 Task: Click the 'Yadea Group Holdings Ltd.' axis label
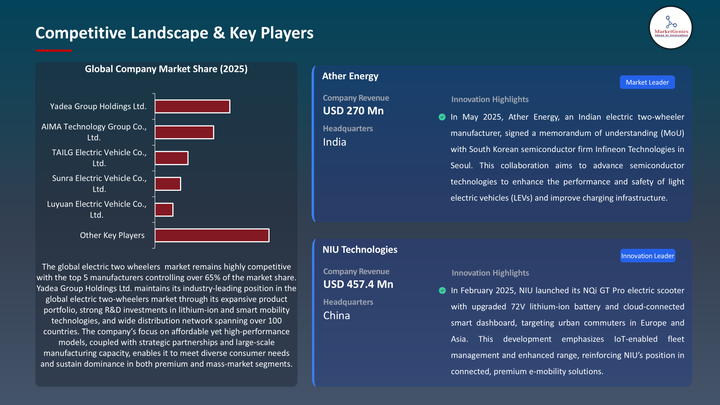tap(98, 107)
